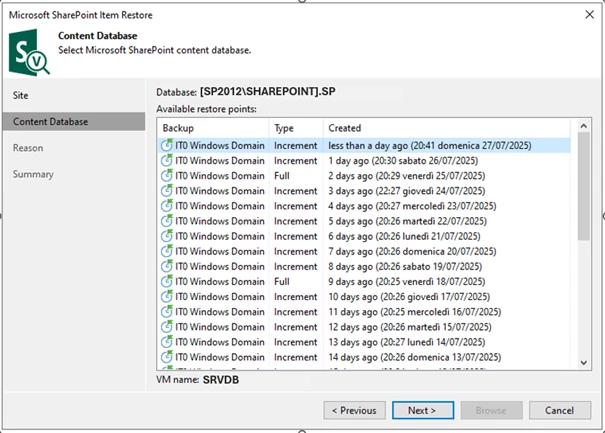Click restore point icon for 26/07/2025 row
This screenshot has width=605, height=433.
[167, 160]
